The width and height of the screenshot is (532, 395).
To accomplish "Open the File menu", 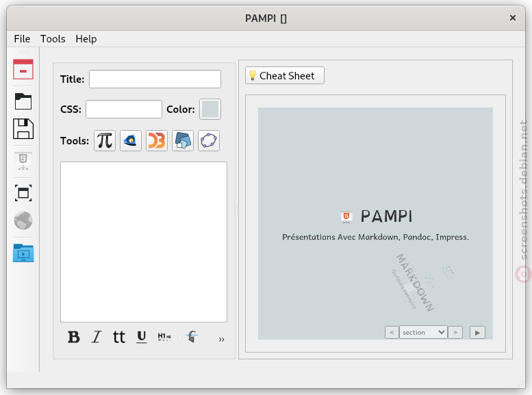I will click(x=22, y=39).
